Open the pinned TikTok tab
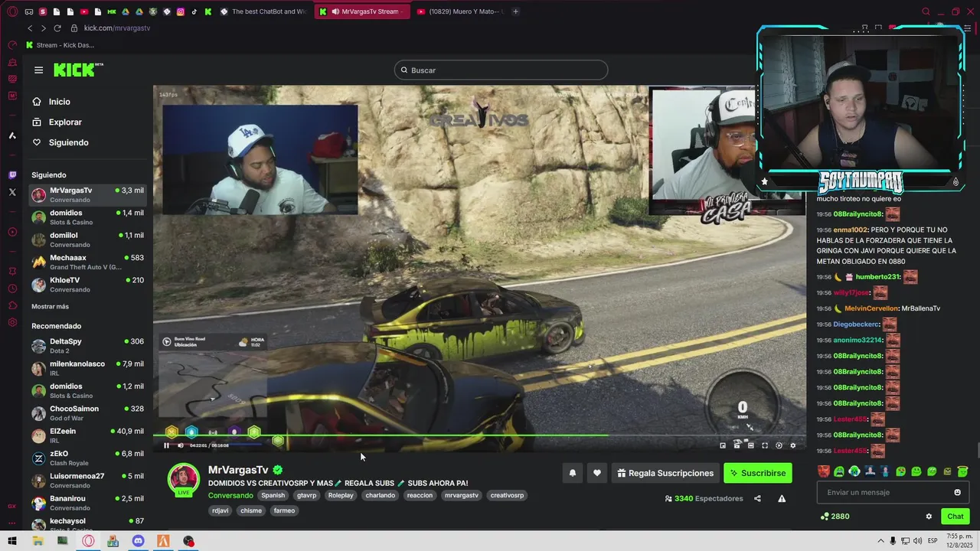 pyautogui.click(x=194, y=11)
